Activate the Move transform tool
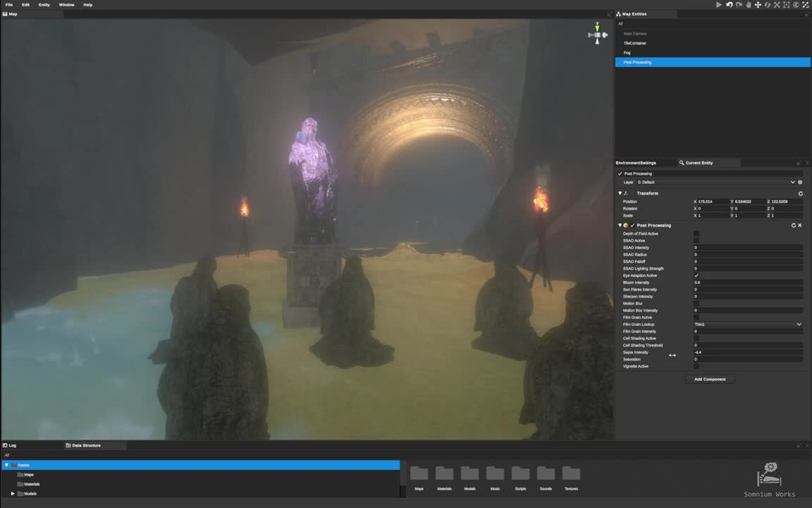The height and width of the screenshot is (508, 812). pyautogui.click(x=758, y=4)
